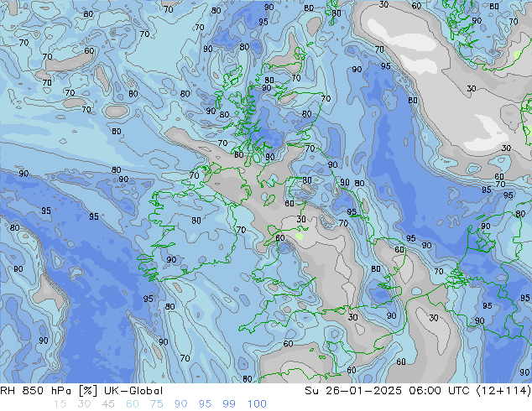The image size is (532, 411).
Task: Select the legend value 45
Action: tap(108, 404)
